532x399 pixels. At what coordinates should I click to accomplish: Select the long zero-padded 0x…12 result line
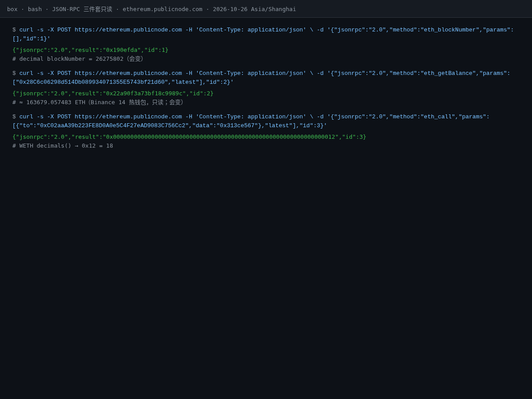click(189, 137)
